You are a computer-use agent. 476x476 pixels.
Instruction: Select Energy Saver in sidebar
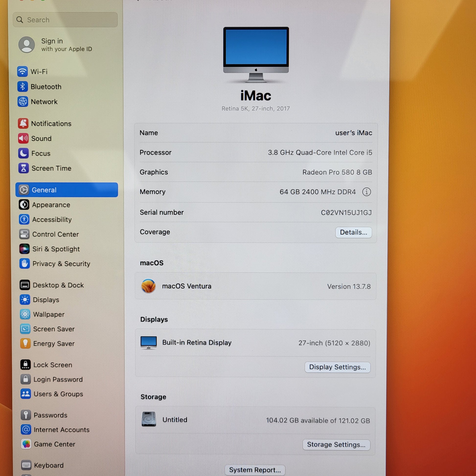(54, 343)
